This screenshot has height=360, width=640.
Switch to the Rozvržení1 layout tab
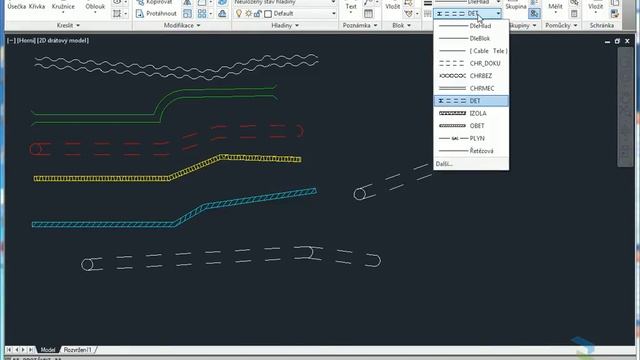(78, 350)
